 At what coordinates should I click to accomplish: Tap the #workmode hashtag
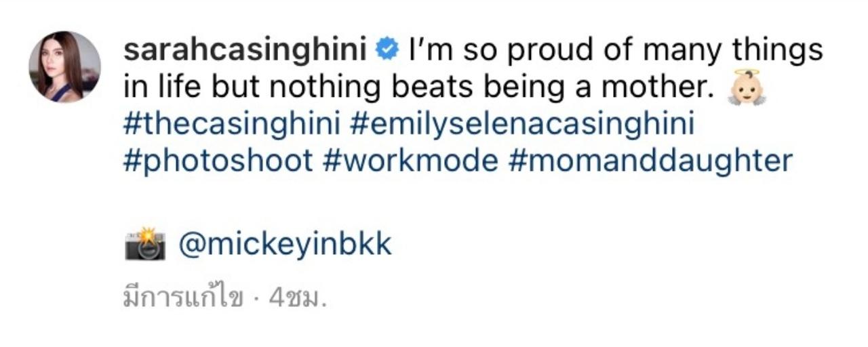coord(410,161)
